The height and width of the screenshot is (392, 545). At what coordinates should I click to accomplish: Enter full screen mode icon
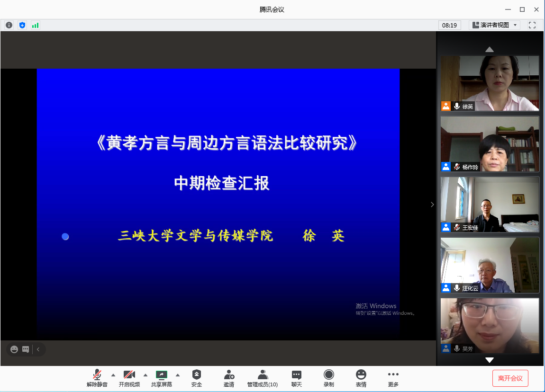pos(532,25)
